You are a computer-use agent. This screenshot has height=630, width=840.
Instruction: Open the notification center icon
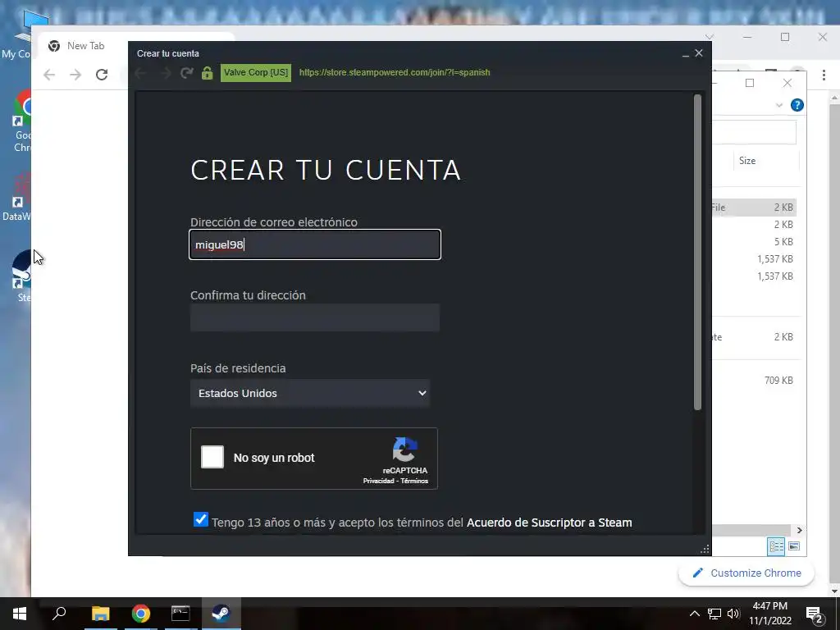pos(815,614)
